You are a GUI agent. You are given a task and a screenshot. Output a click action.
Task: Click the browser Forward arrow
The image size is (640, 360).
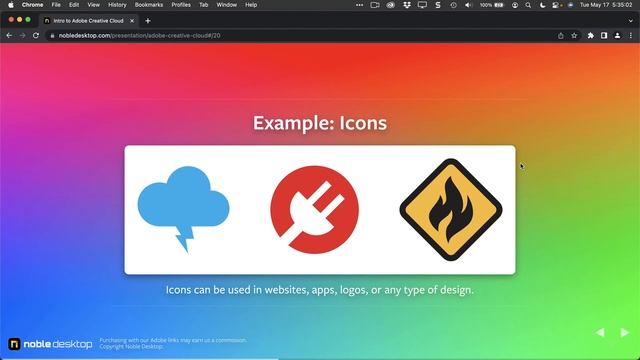coord(22,36)
